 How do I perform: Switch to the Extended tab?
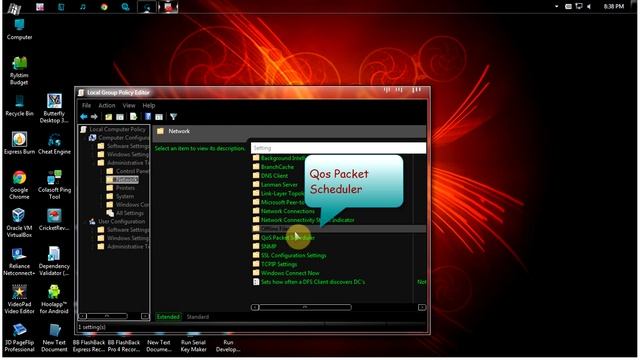point(168,317)
